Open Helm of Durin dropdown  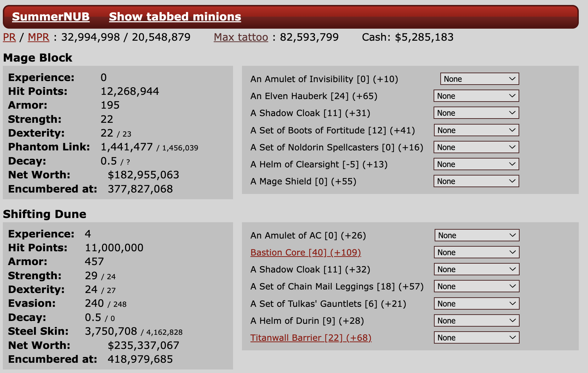(x=476, y=321)
